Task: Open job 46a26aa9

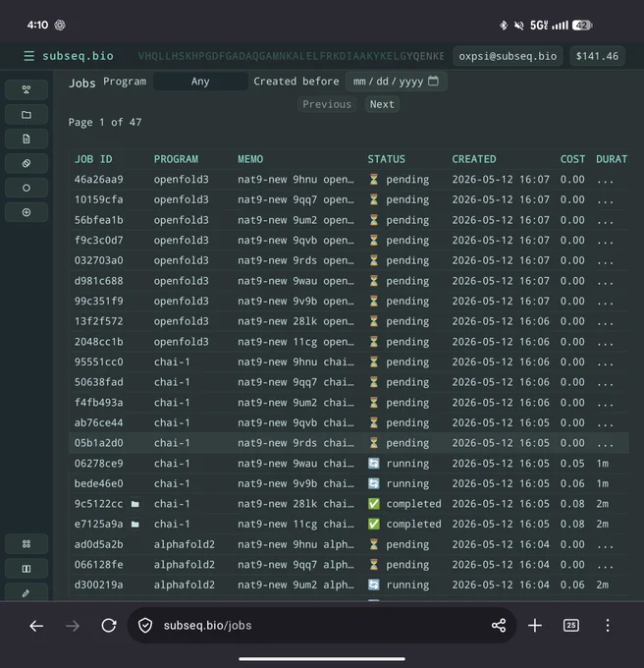Action: point(349,180)
